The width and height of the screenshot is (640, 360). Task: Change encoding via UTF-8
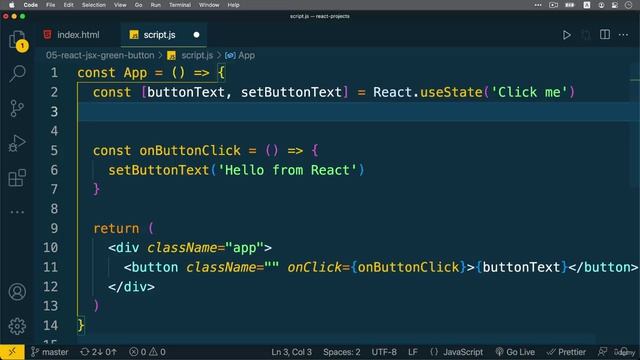(x=384, y=352)
